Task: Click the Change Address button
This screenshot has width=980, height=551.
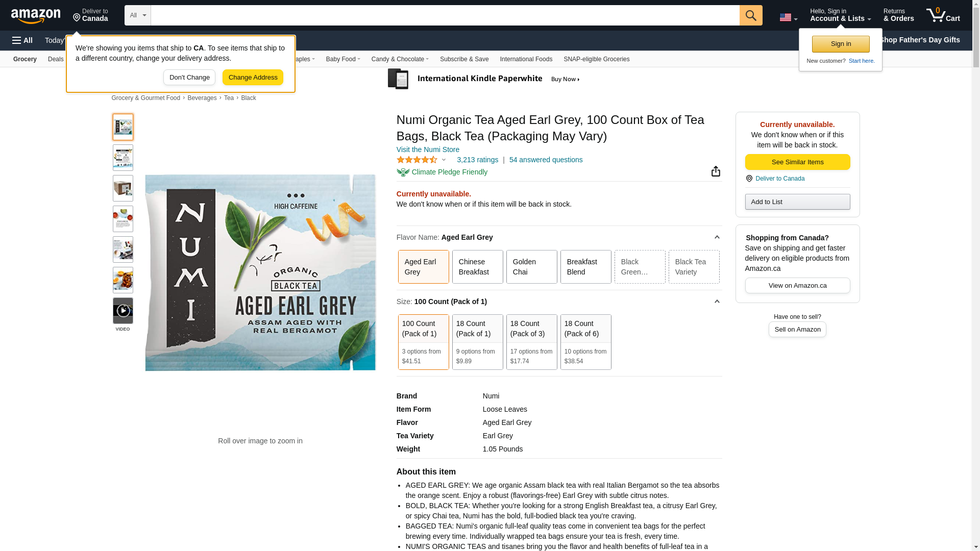Action: click(253, 78)
